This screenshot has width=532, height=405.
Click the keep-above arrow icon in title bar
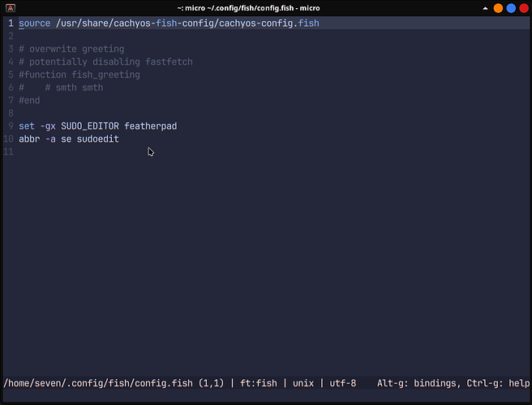coord(485,8)
